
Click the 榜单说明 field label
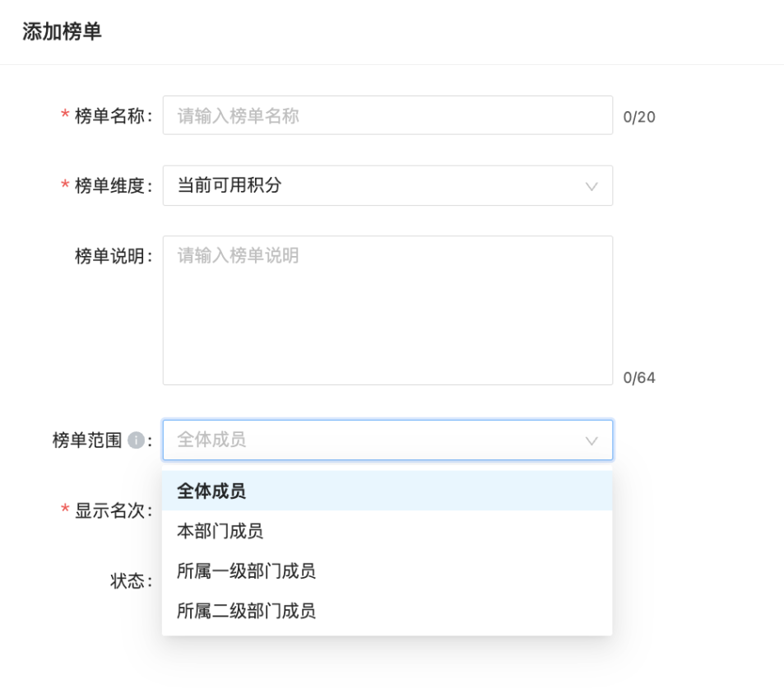110,256
